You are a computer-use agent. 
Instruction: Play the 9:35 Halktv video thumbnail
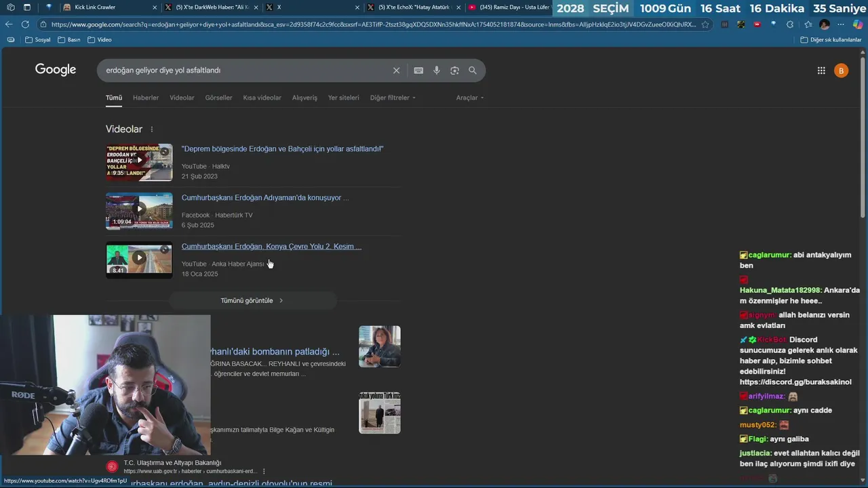pos(139,162)
